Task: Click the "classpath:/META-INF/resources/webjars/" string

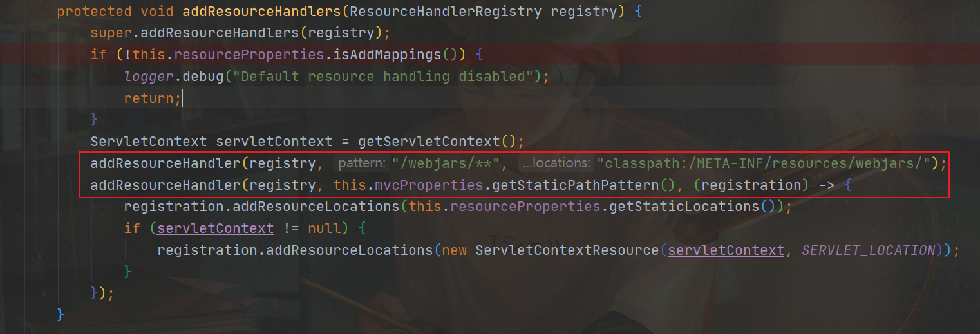Action: [x=764, y=163]
